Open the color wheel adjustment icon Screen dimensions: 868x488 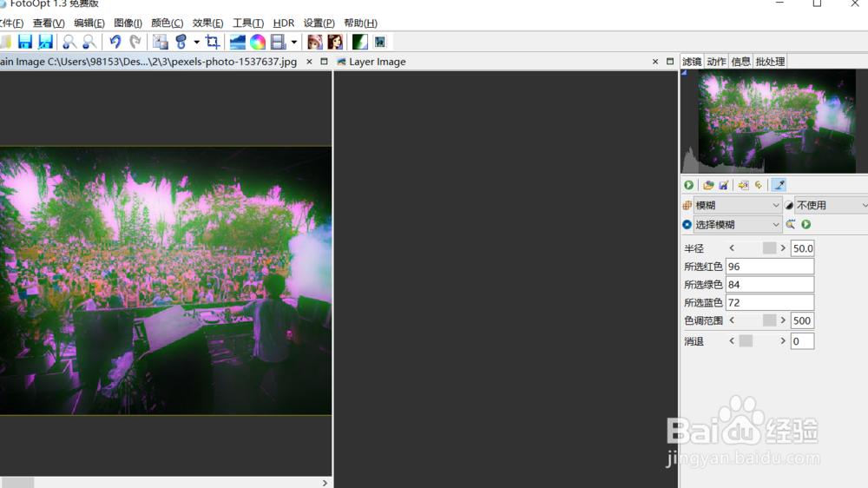pos(258,42)
